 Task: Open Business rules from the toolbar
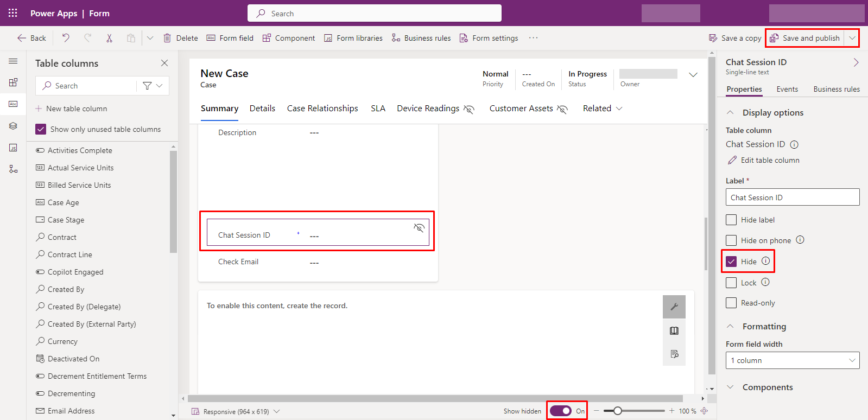(x=421, y=38)
